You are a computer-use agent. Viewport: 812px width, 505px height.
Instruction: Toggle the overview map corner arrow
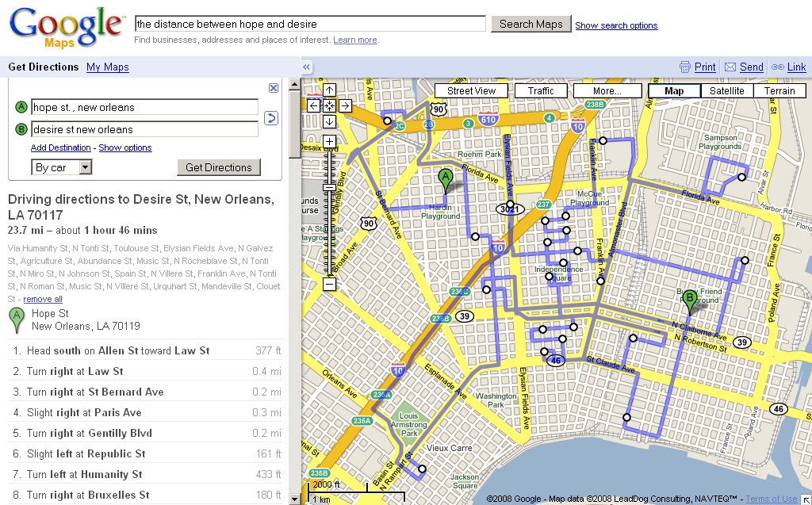(806, 499)
